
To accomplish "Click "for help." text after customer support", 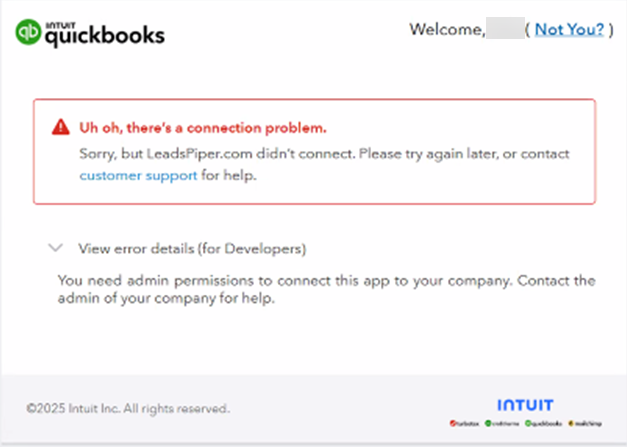I will tap(229, 176).
